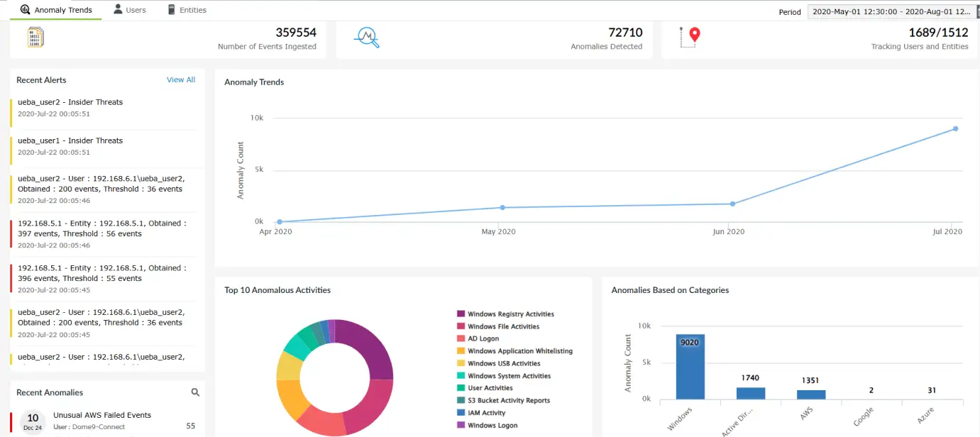
Task: Select the Unusual AWS Failed Events anomaly
Action: point(104,415)
